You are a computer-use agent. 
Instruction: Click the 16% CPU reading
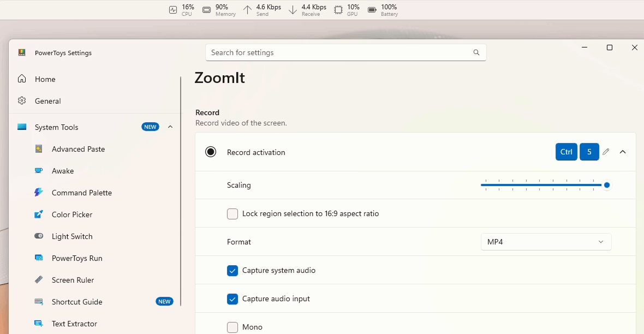tap(188, 7)
